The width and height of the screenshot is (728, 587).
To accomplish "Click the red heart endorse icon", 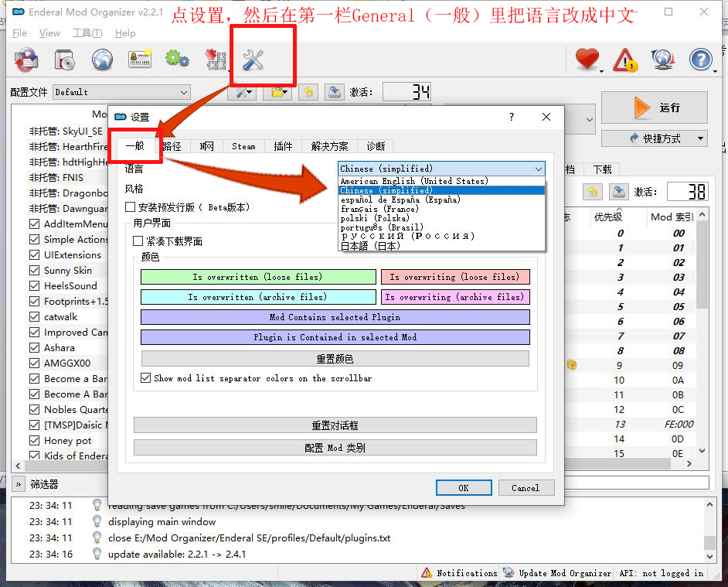I will (x=587, y=60).
